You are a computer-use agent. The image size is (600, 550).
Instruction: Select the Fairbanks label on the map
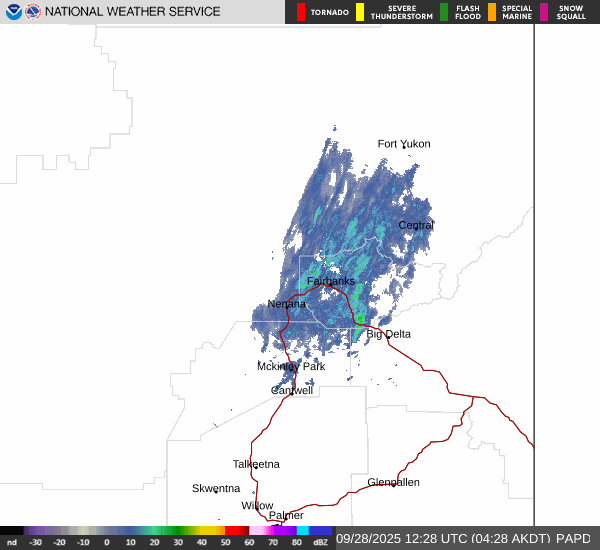(330, 281)
